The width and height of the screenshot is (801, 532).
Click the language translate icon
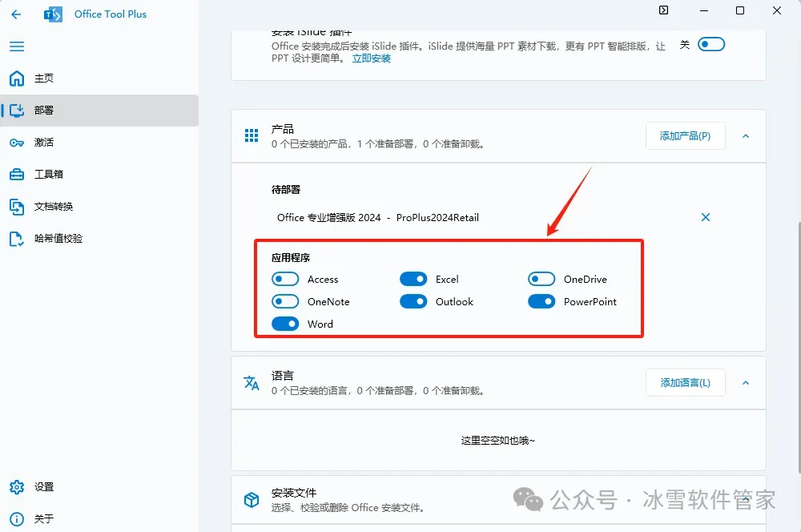(252, 382)
